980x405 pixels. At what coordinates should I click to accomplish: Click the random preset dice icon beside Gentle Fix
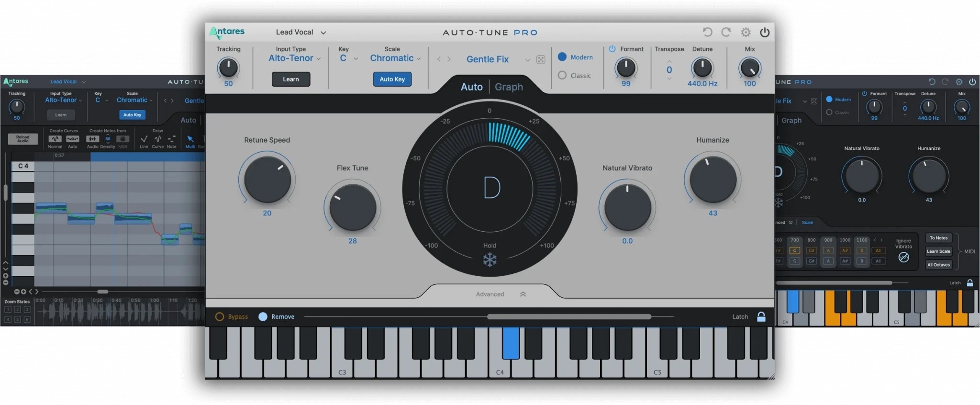(541, 59)
